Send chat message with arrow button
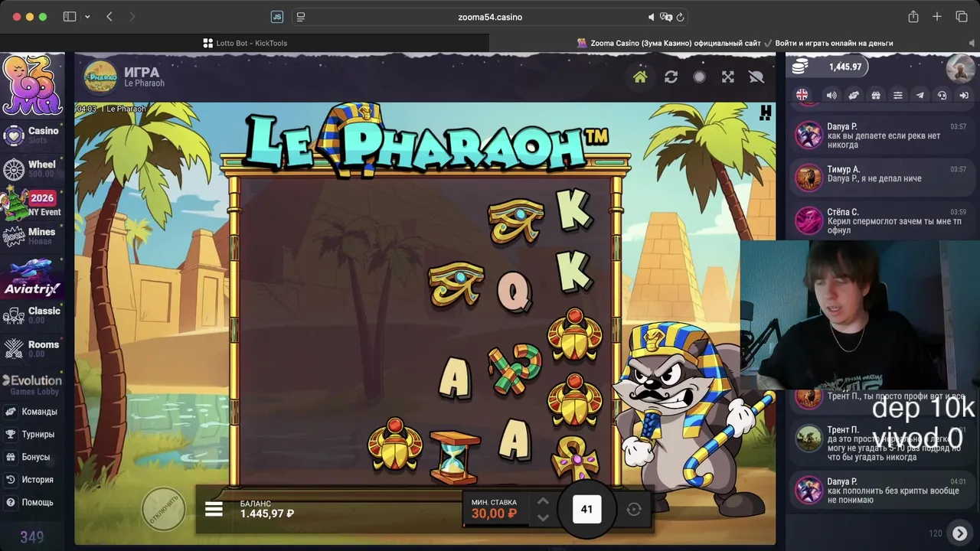The image size is (980, 551). (x=959, y=533)
